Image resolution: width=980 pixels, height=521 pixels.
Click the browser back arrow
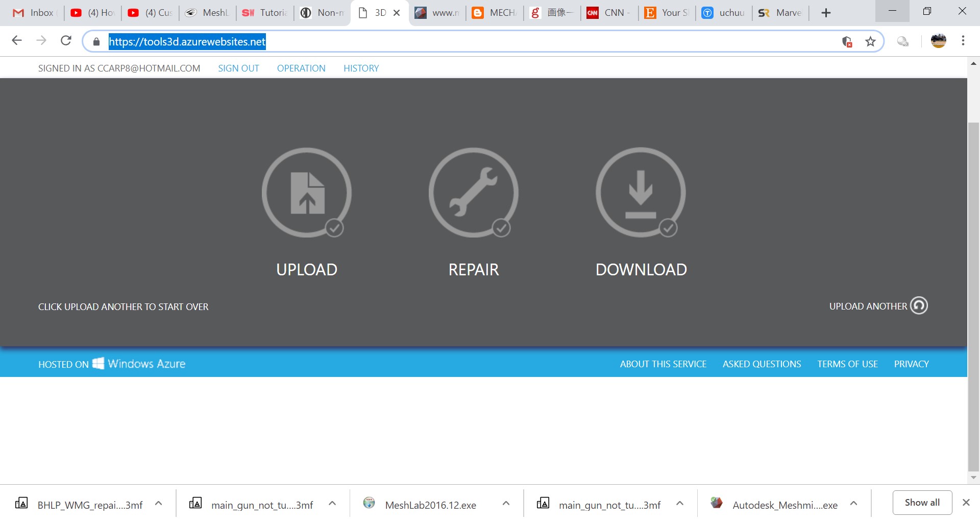[17, 41]
